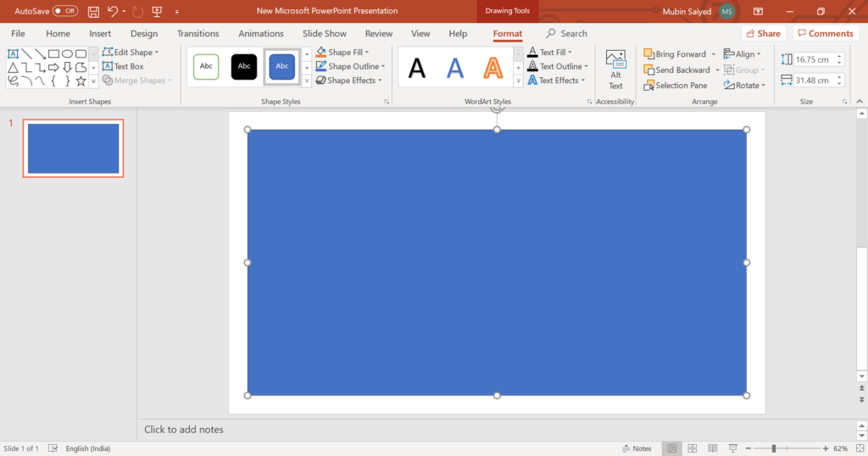Toggle the Notes pane in status bar
This screenshot has width=868, height=456.
click(636, 448)
